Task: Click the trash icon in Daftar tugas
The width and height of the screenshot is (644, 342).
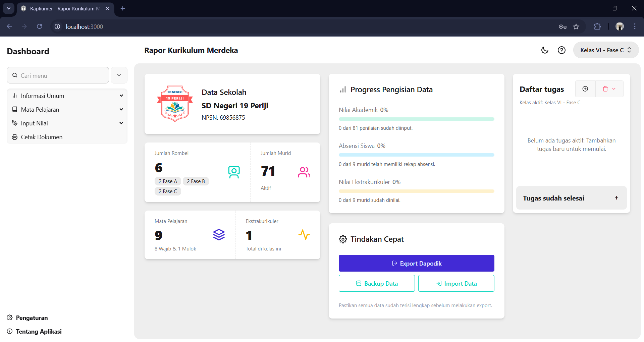Action: (605, 89)
